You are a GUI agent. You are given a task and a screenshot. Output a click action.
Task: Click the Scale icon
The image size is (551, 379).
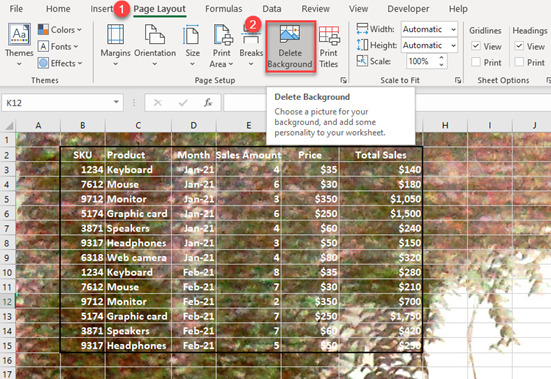click(x=362, y=61)
